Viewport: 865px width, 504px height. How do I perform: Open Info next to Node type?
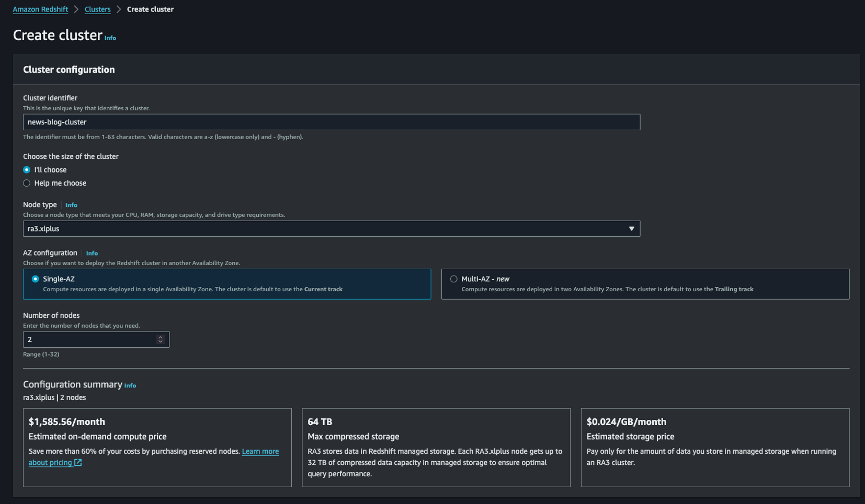tap(71, 205)
